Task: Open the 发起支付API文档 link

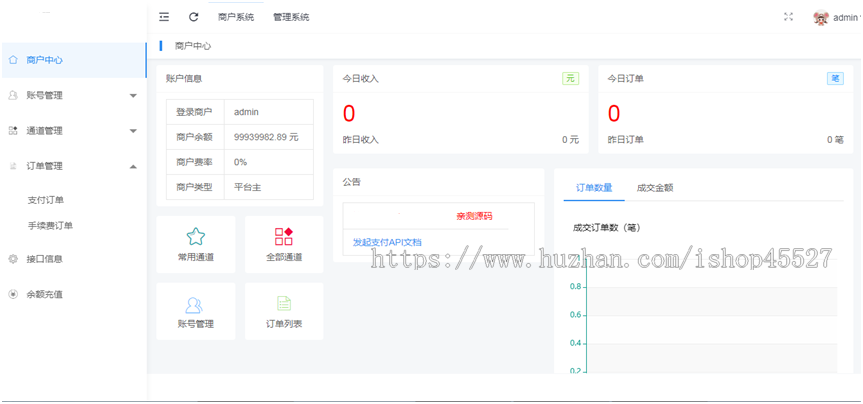Action: click(x=387, y=242)
